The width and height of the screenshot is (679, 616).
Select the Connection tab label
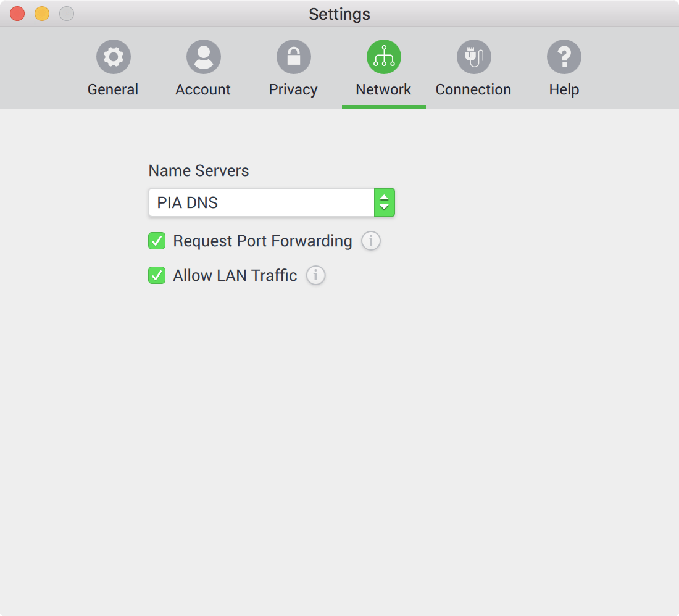pyautogui.click(x=473, y=89)
